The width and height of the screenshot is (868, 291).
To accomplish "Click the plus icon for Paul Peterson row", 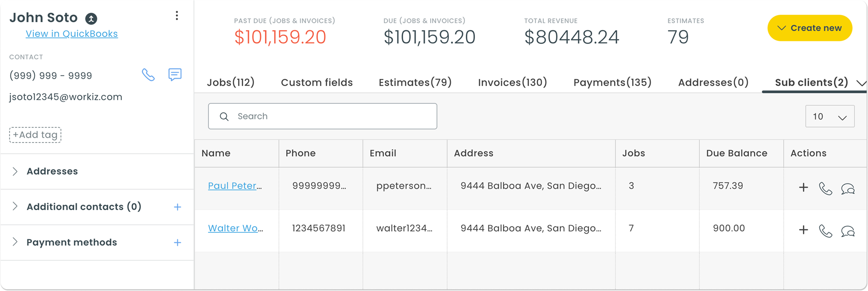I will click(803, 188).
